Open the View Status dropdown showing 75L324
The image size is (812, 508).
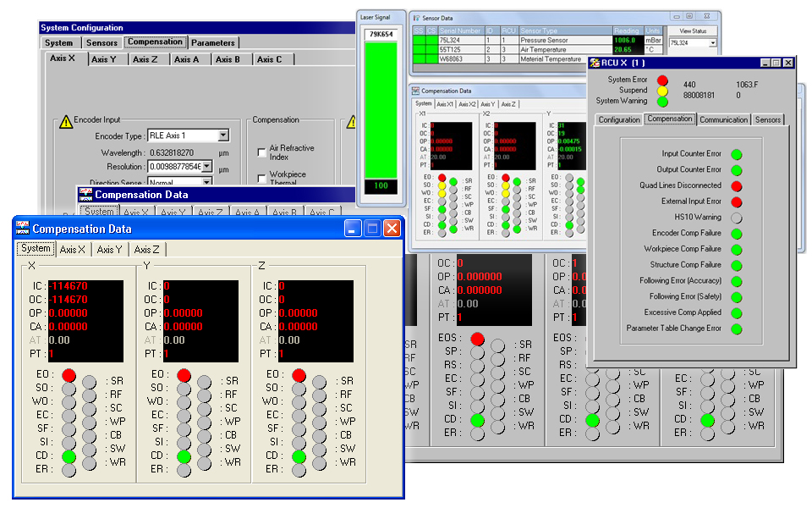(x=712, y=42)
